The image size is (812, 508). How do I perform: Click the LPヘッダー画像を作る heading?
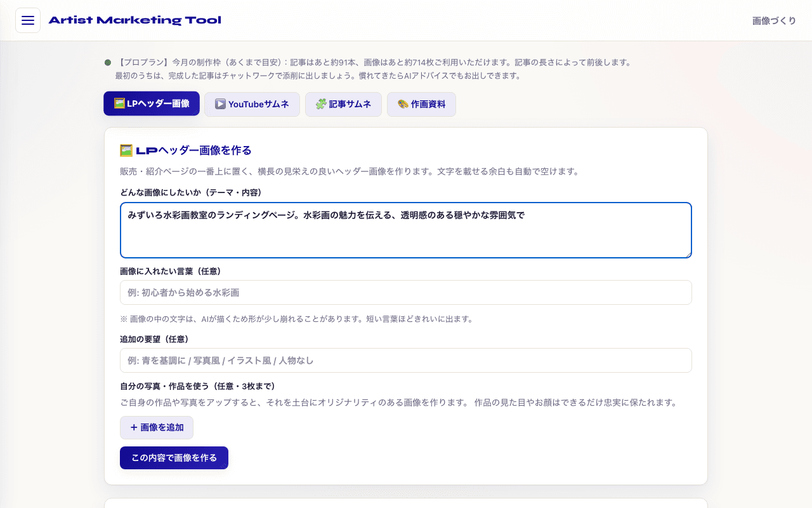click(x=186, y=150)
